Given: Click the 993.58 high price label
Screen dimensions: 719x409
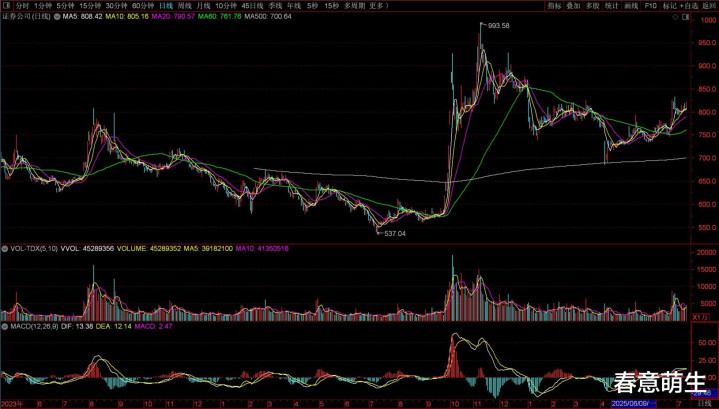Looking at the screenshot, I should pos(499,26).
